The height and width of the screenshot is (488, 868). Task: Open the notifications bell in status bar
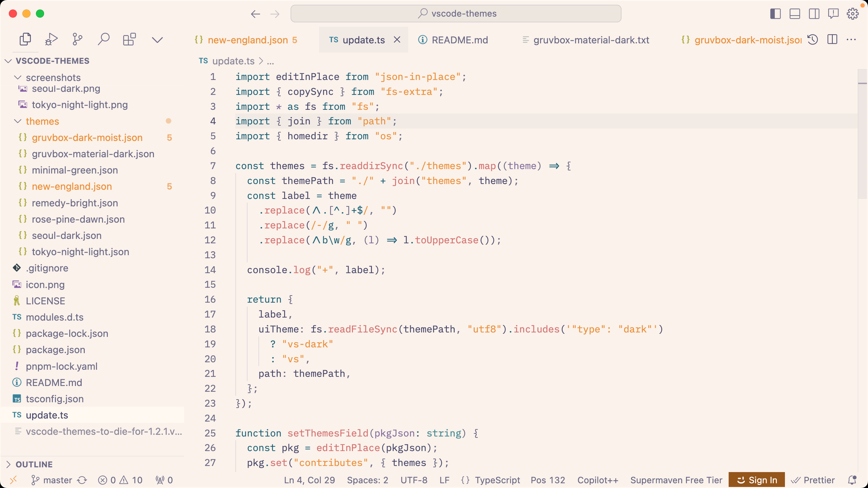click(852, 480)
